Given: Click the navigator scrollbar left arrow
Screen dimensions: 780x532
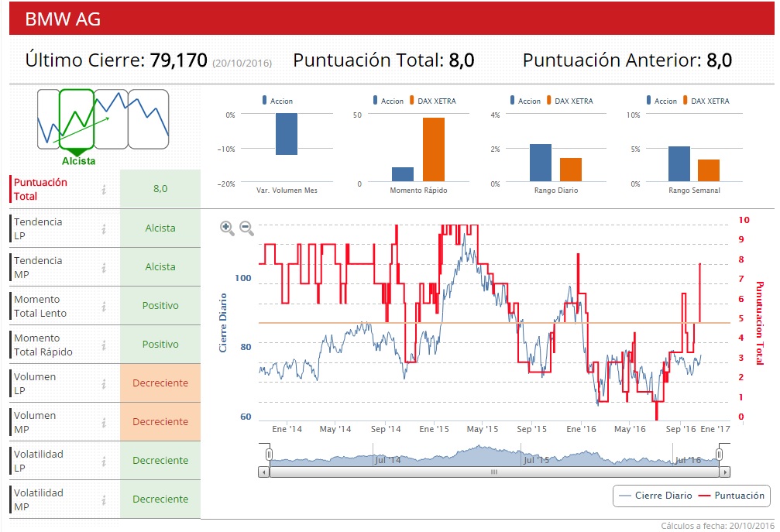Looking at the screenshot, I should 263,472.
